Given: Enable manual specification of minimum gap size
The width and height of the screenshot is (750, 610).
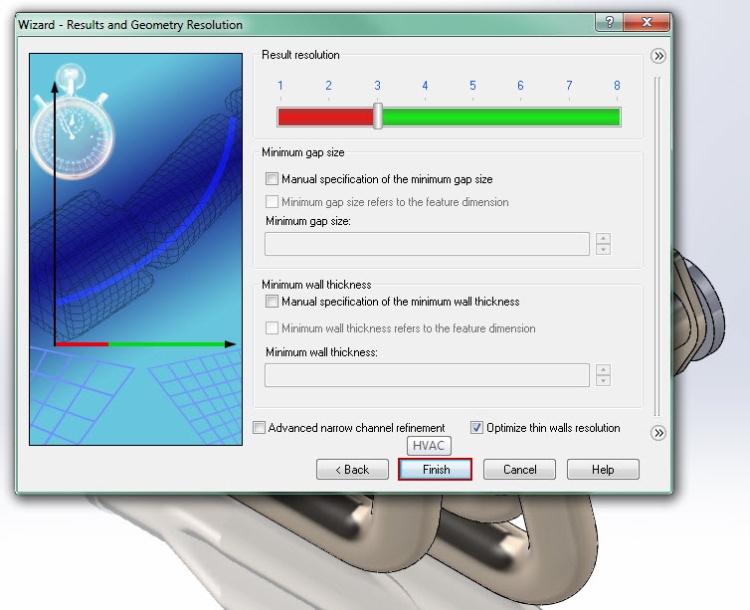Looking at the screenshot, I should [272, 179].
